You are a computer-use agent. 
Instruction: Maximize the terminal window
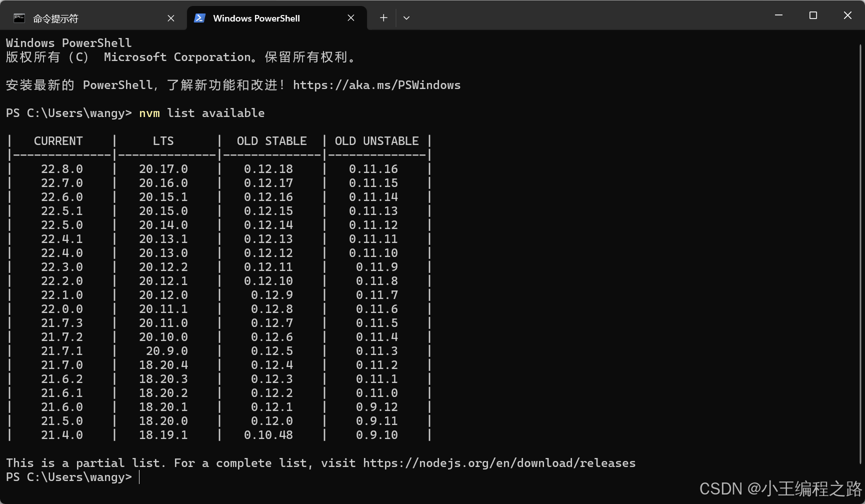click(813, 15)
